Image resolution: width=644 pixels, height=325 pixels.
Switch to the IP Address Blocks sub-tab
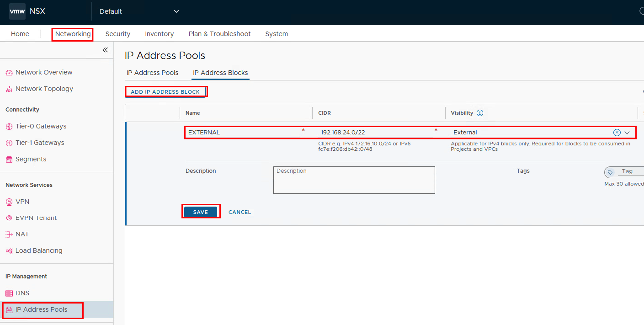(x=220, y=73)
